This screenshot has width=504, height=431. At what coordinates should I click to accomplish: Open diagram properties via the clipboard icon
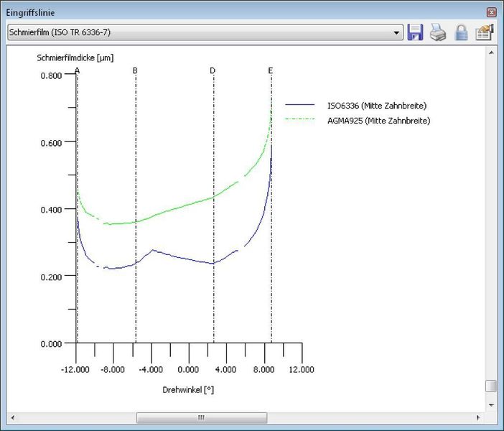coord(484,32)
